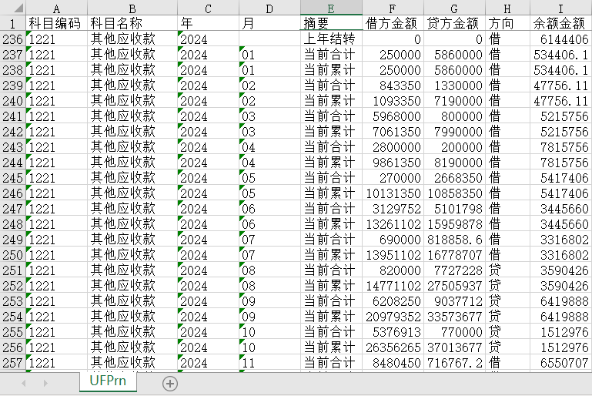Image resolution: width=592 pixels, height=396 pixels.
Task: Select column D header
Action: click(x=270, y=8)
